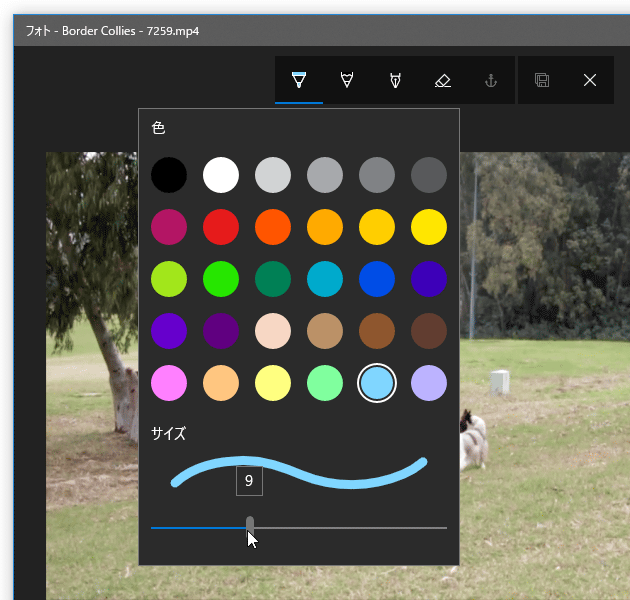Select the magenta-crimson color swatch
Screen dimensions: 630x600
(169, 227)
